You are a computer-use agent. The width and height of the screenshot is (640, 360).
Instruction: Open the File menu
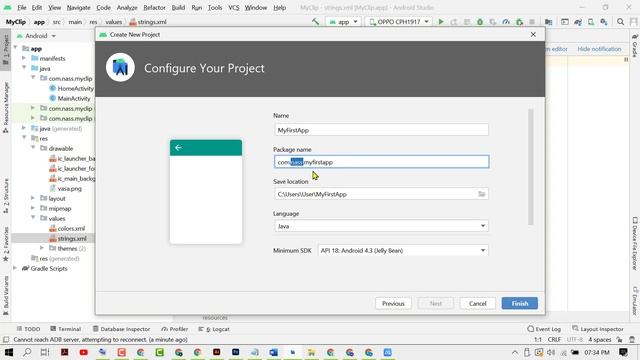coord(22,7)
